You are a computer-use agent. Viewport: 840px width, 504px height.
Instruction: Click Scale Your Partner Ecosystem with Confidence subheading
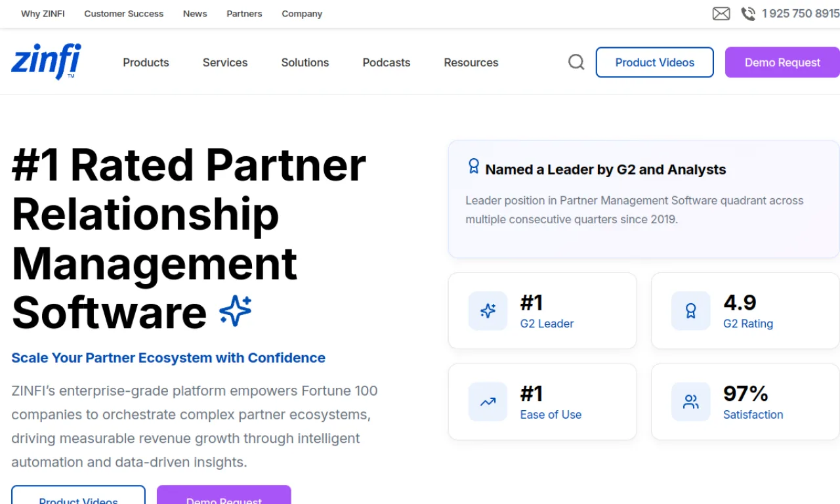click(169, 358)
